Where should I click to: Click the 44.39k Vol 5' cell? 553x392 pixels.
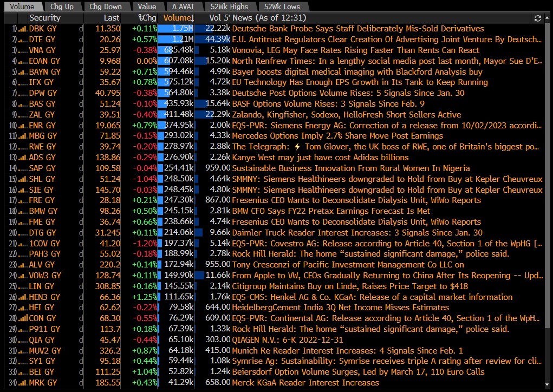(213, 40)
